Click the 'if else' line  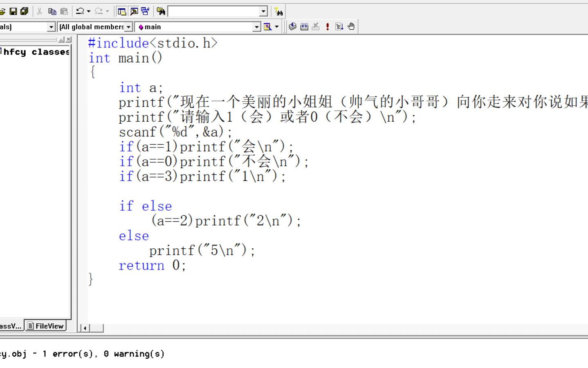tap(145, 206)
